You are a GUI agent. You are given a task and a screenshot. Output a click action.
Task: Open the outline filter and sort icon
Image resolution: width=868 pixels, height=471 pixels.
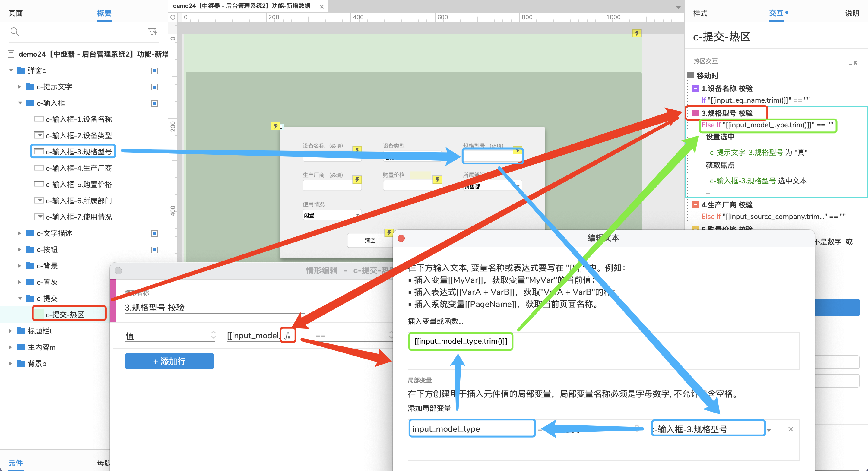click(153, 32)
